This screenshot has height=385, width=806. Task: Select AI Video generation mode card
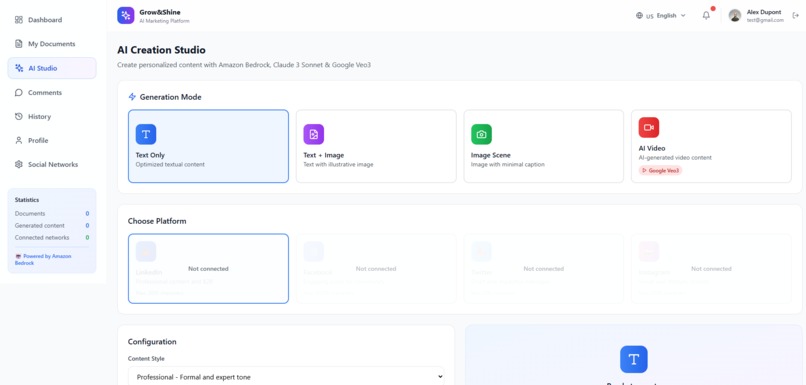tap(711, 146)
